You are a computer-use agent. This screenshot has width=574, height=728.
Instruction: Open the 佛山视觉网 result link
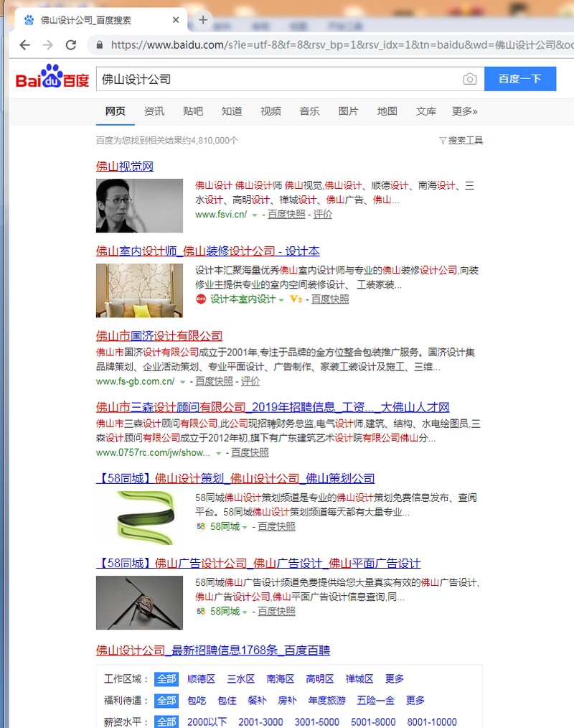pyautogui.click(x=124, y=167)
